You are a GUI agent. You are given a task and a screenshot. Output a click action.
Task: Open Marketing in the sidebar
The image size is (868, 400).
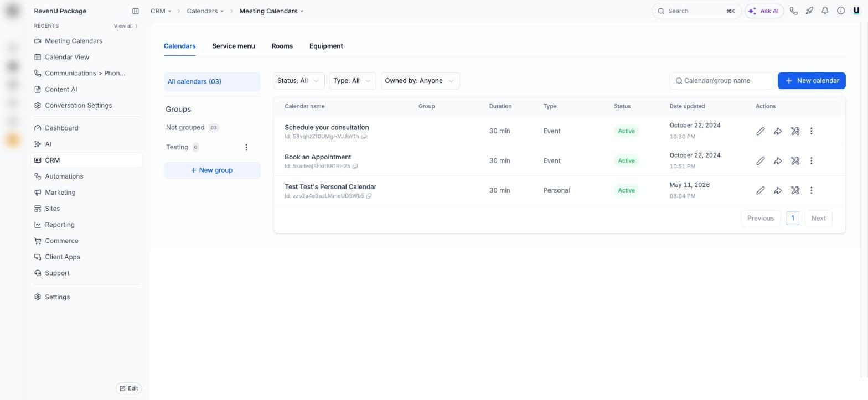tap(87, 193)
